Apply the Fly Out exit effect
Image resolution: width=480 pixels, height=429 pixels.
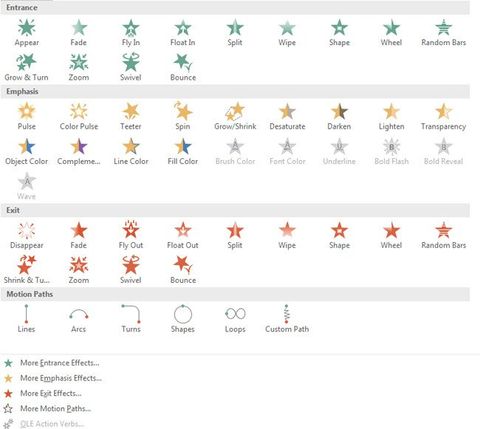pos(131,236)
